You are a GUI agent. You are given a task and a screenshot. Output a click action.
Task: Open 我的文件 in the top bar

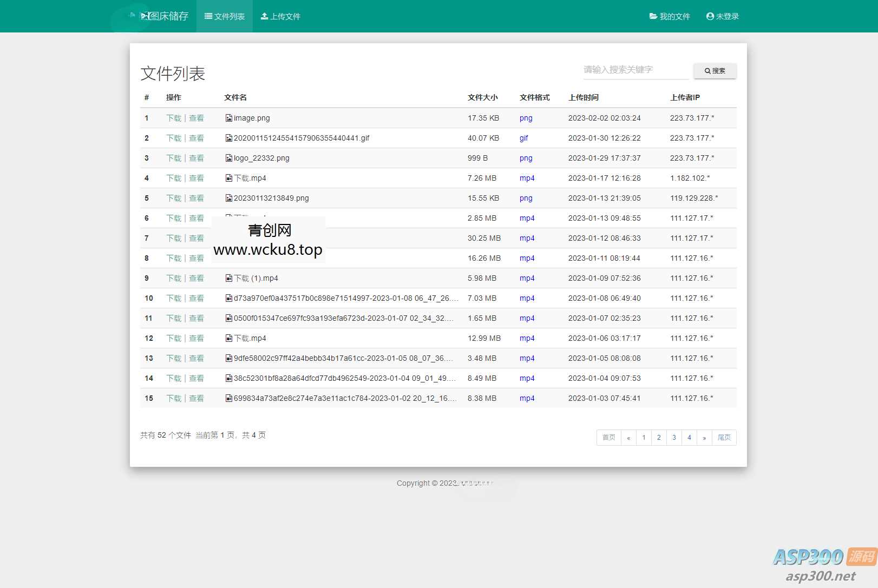pyautogui.click(x=670, y=16)
